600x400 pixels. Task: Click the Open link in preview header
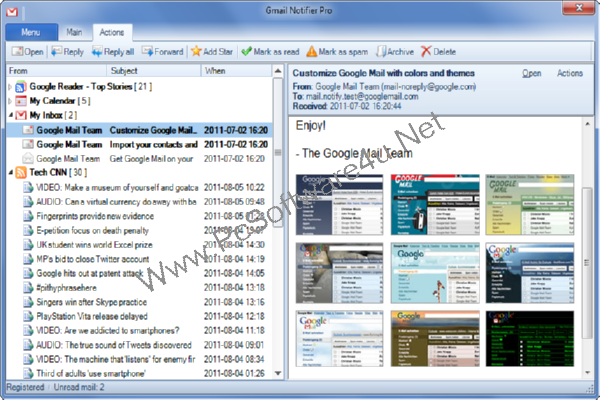pyautogui.click(x=532, y=73)
